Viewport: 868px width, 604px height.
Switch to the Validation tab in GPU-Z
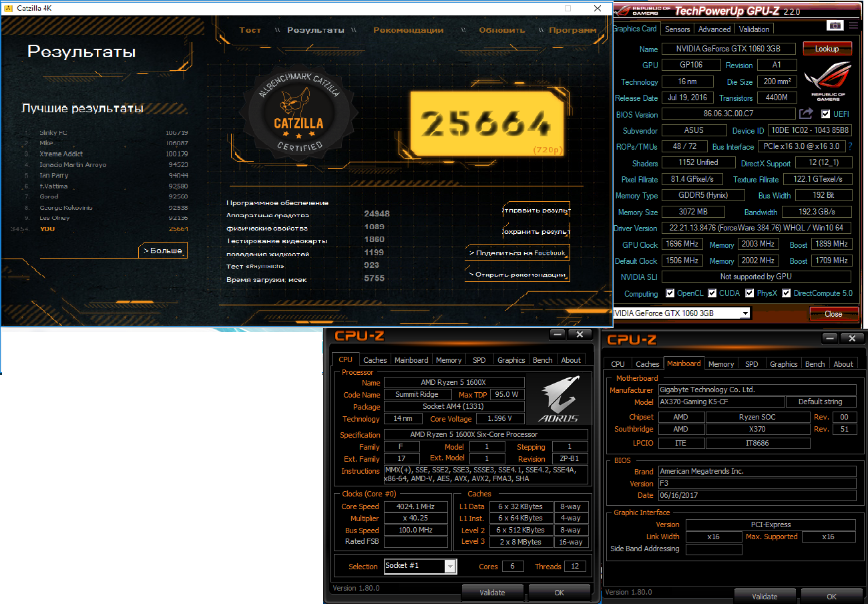point(754,29)
